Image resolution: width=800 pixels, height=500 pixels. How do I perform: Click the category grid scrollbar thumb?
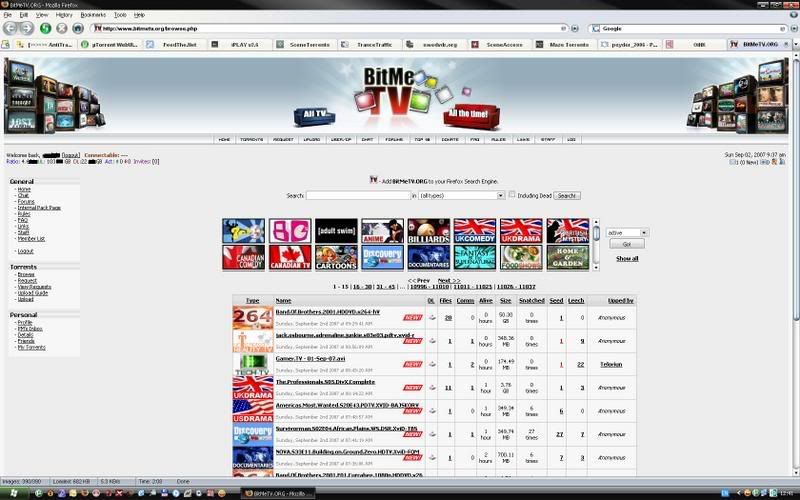tap(595, 234)
